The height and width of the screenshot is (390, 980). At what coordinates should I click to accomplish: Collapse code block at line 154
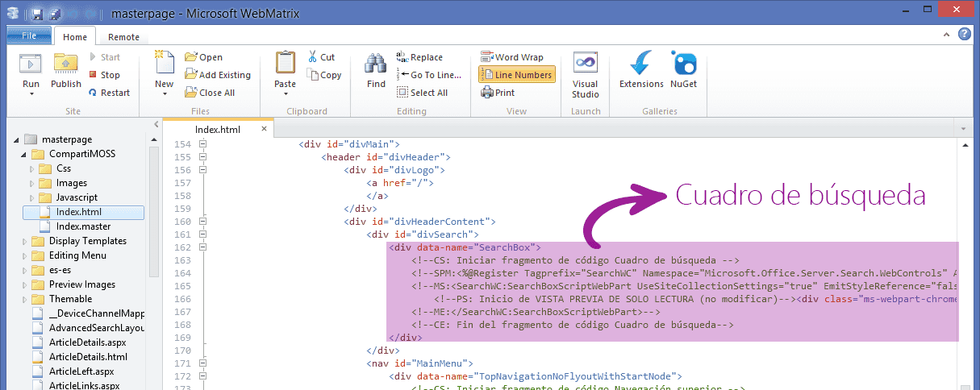203,144
